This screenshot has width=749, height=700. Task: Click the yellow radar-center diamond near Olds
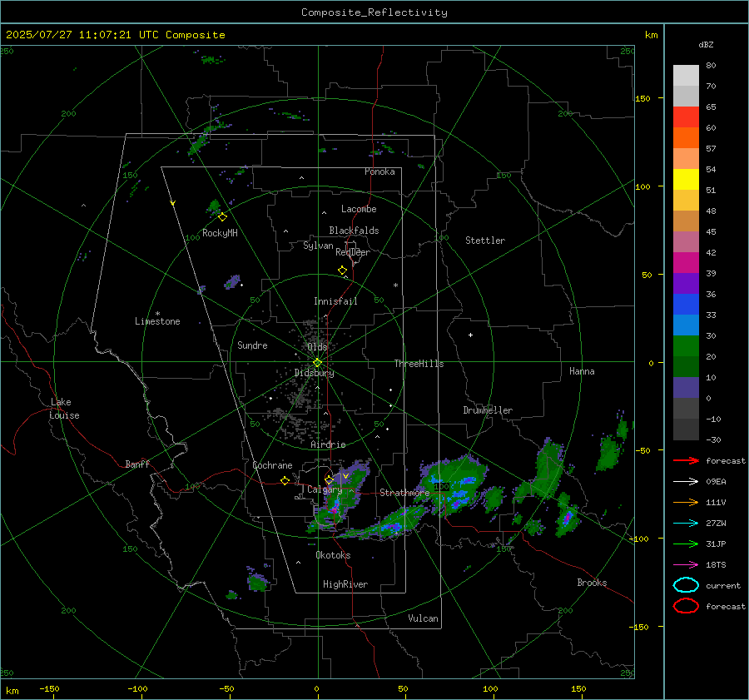pyautogui.click(x=317, y=363)
